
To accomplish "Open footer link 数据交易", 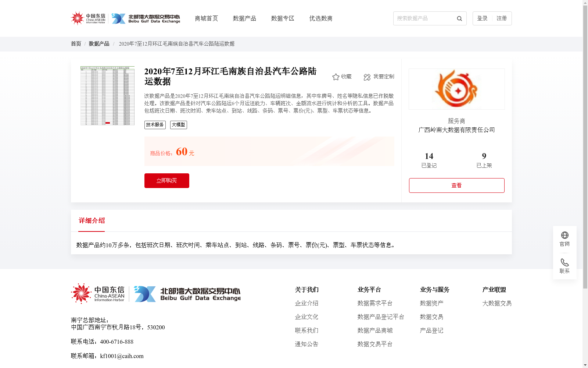I will 431,317.
